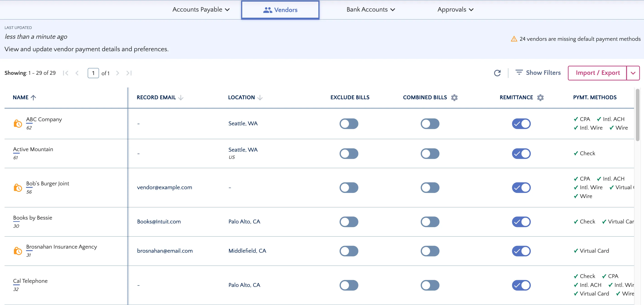Sort by Record Email arrow
This screenshot has width=644, height=305.
[x=181, y=97]
